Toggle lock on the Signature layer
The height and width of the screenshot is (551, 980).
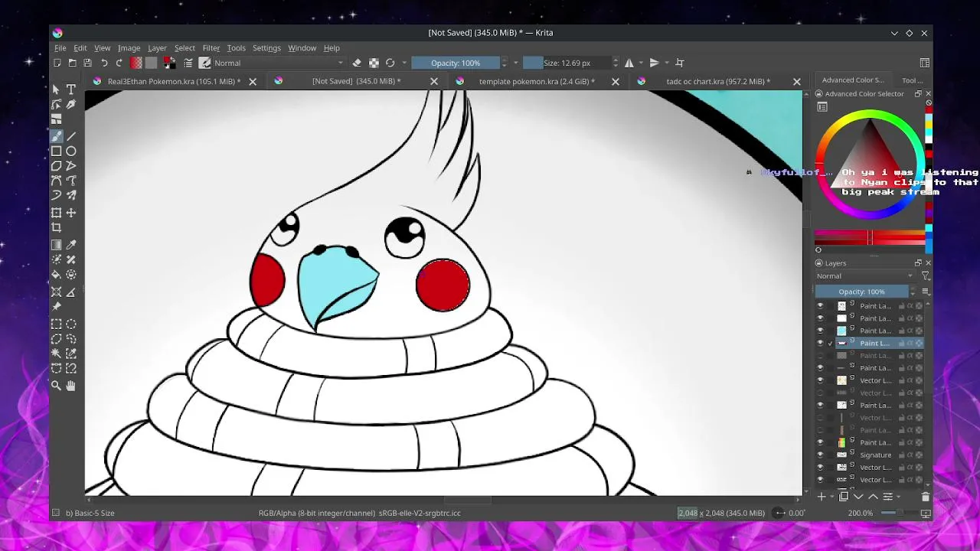pyautogui.click(x=901, y=455)
